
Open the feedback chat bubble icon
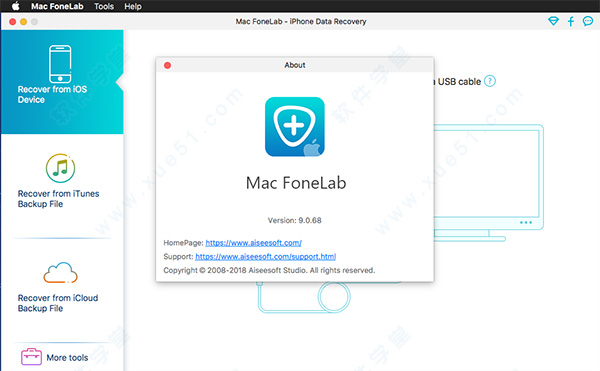pyautogui.click(x=588, y=21)
